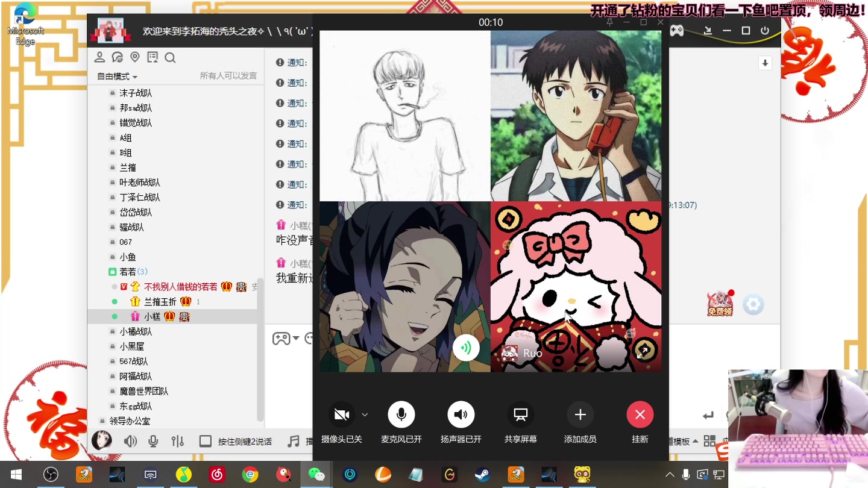
Task: Open the announcement board icon in YY
Action: 153,57
